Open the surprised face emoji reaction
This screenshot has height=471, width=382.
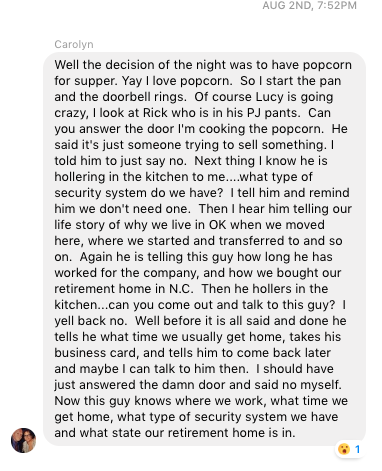344,449
